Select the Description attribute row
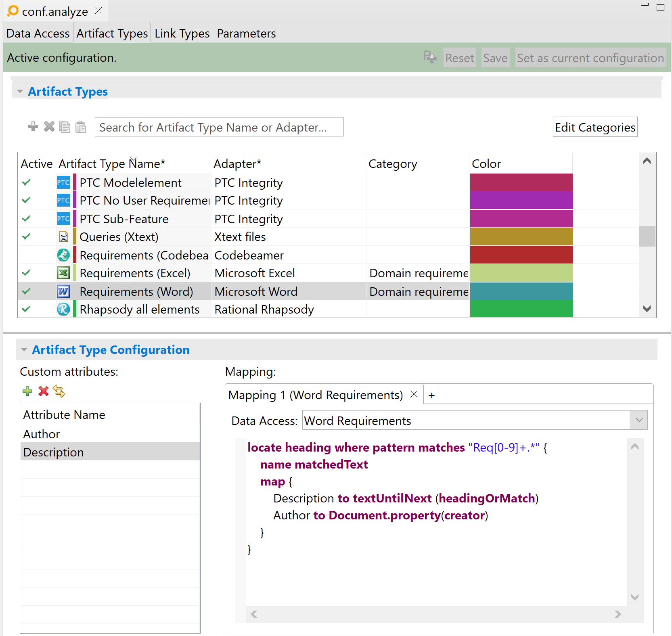 coord(110,452)
